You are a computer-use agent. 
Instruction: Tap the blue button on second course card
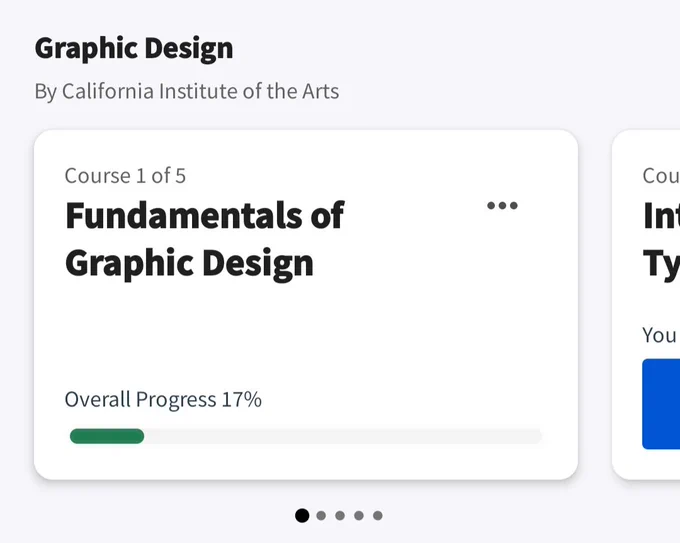click(x=661, y=404)
